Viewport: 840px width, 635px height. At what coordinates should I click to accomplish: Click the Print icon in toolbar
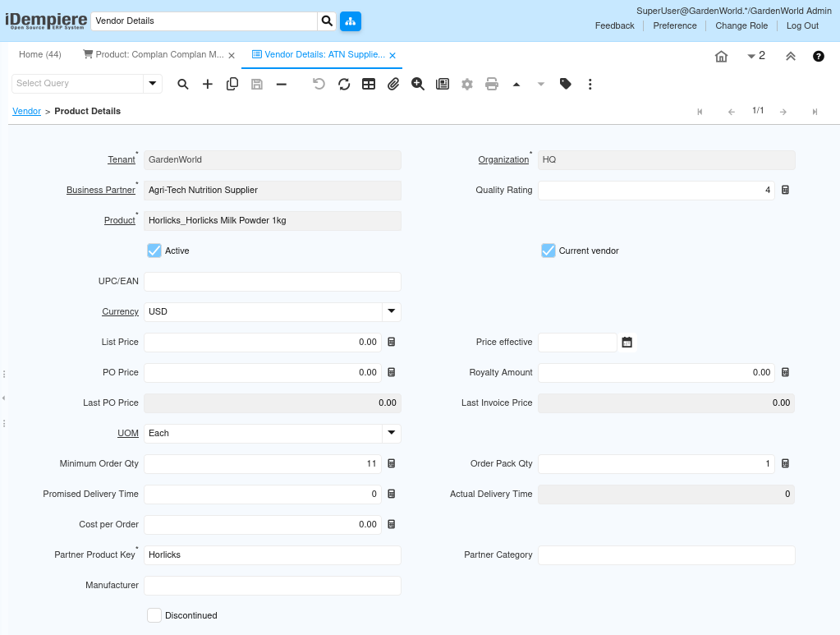(x=492, y=84)
